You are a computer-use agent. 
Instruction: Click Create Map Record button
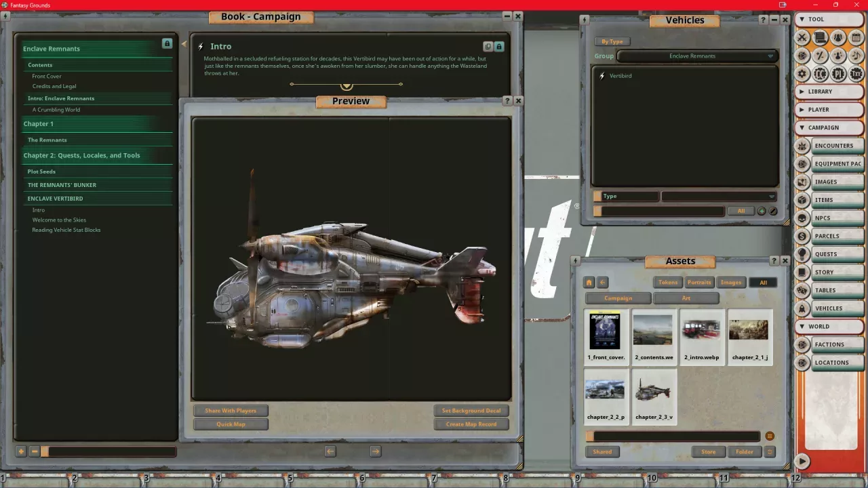(471, 424)
